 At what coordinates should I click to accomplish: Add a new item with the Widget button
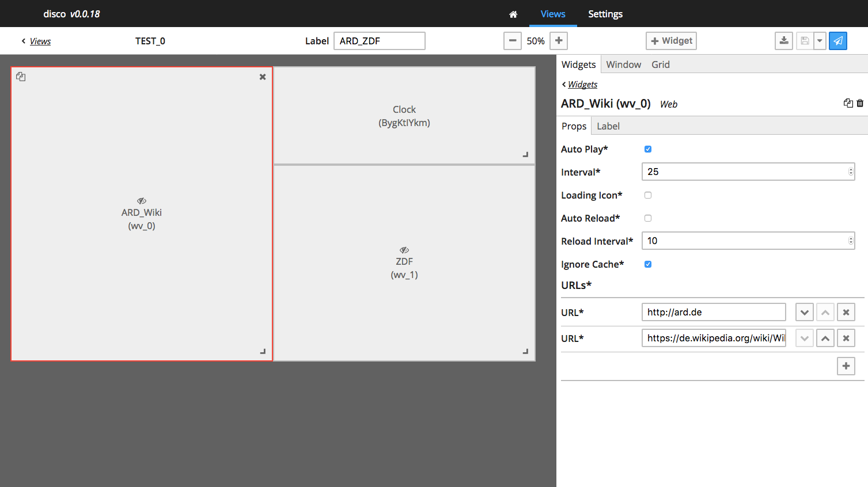point(671,41)
